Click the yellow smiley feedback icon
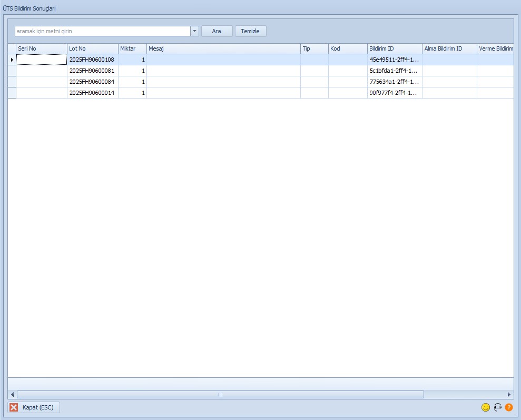521x420 pixels. [x=485, y=407]
